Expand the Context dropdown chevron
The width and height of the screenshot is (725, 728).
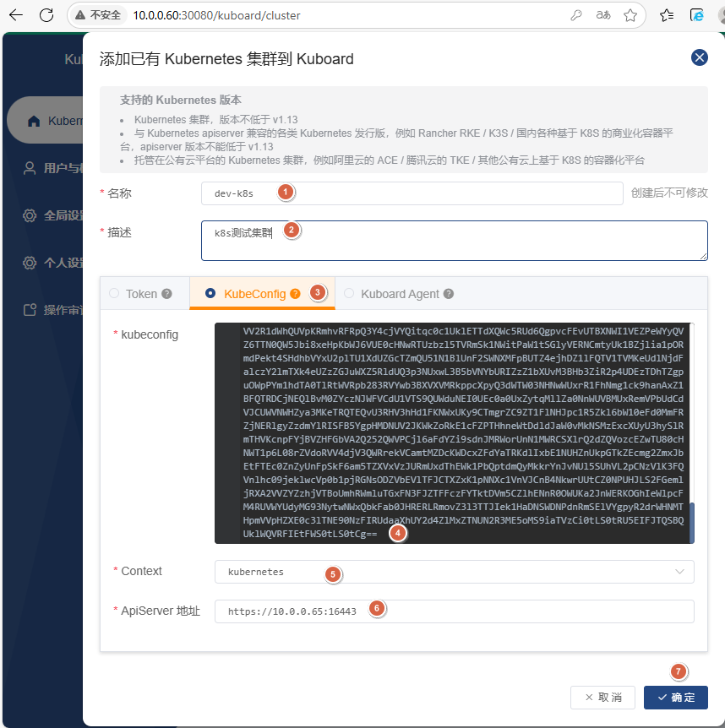tap(679, 572)
